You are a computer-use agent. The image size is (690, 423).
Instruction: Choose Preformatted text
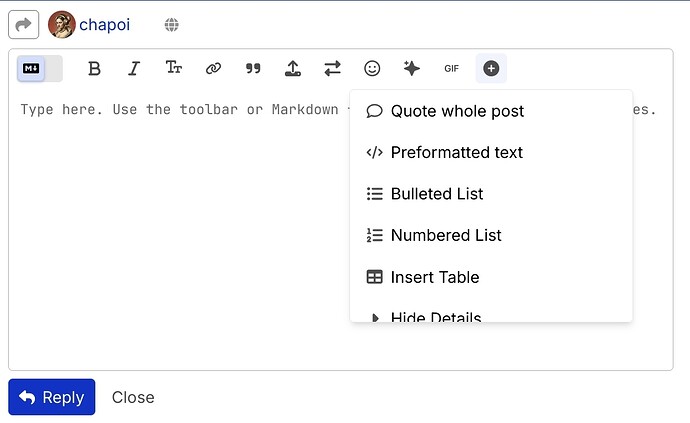[491, 153]
